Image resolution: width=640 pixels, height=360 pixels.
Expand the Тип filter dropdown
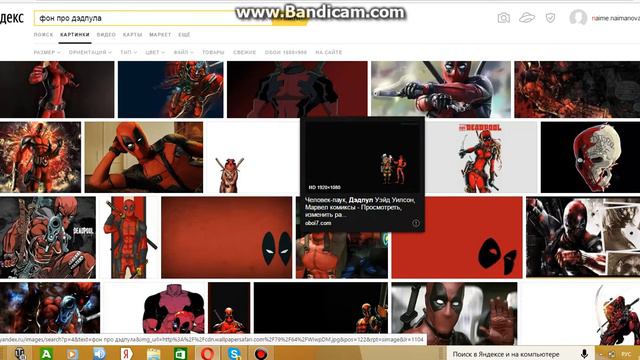click(129, 52)
